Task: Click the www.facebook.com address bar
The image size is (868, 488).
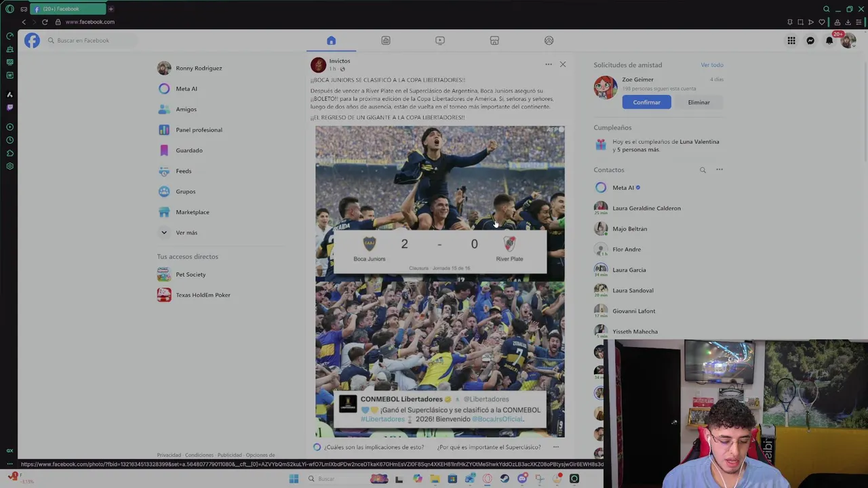Action: pos(90,22)
